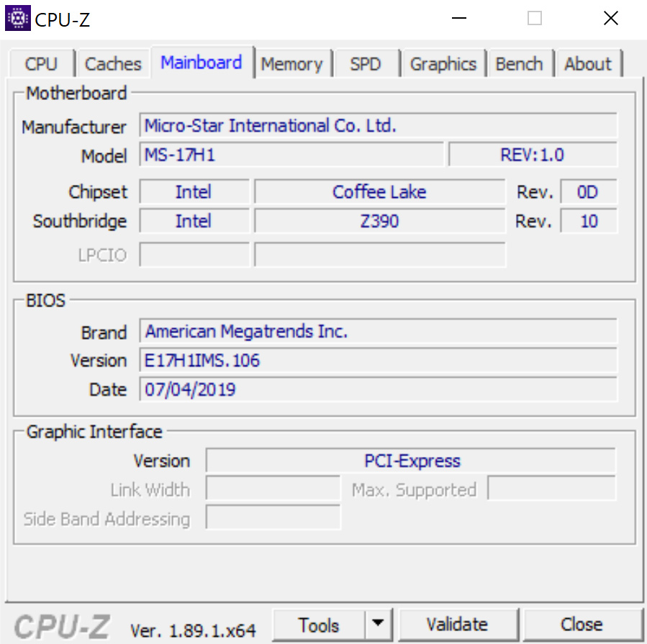Image resolution: width=647 pixels, height=644 pixels.
Task: Click the Southbridge Z390 value
Action: [379, 221]
